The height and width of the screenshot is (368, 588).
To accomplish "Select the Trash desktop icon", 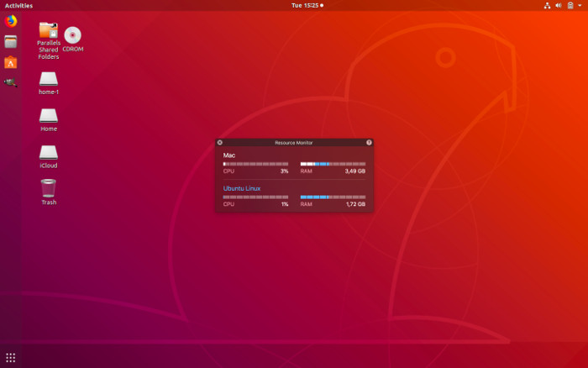I will pyautogui.click(x=49, y=192).
